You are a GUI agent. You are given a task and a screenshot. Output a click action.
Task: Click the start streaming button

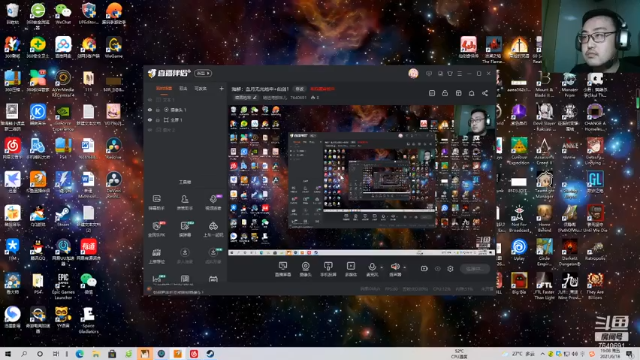click(x=475, y=269)
